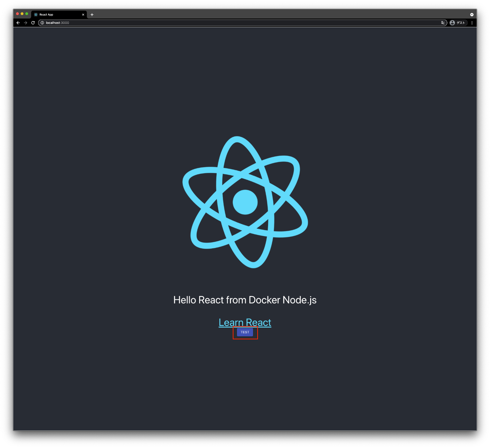
Task: Reload the localhost page
Action: (33, 23)
